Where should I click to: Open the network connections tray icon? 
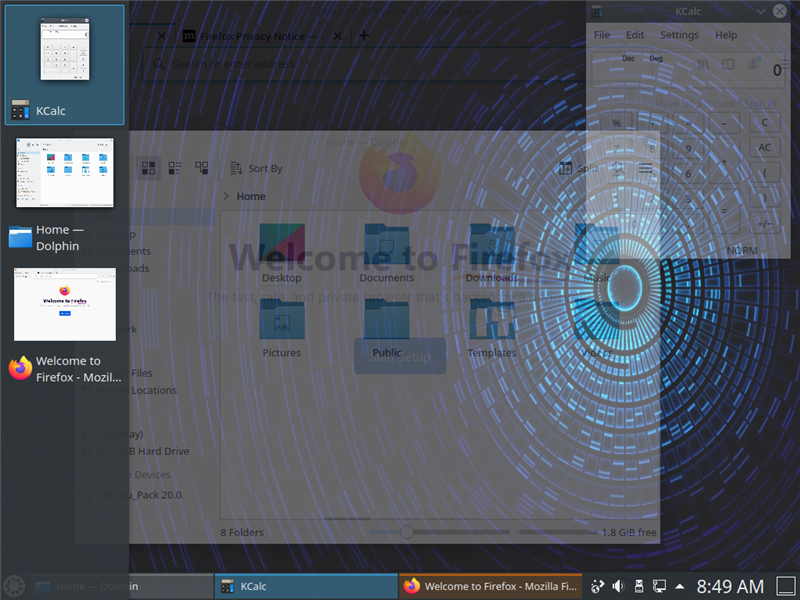pos(659,586)
